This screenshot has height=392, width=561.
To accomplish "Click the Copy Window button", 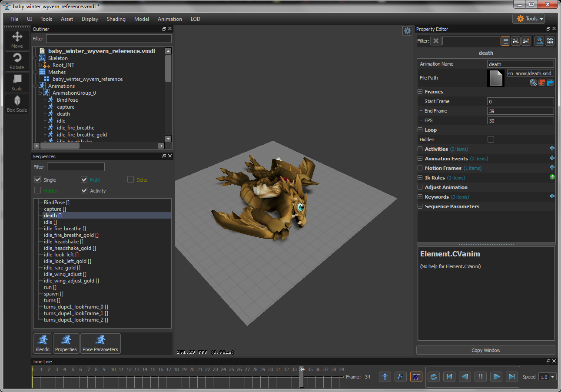I will click(x=486, y=350).
